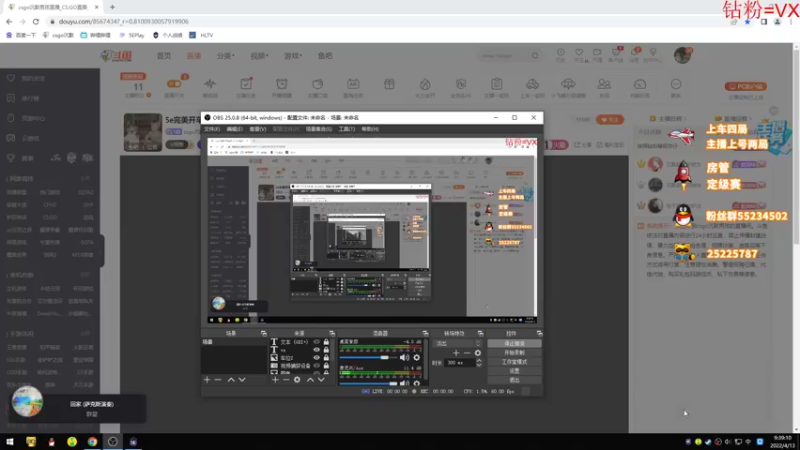Add a new source in OBS
Viewport: 800px width, 450px height.
coord(276,380)
